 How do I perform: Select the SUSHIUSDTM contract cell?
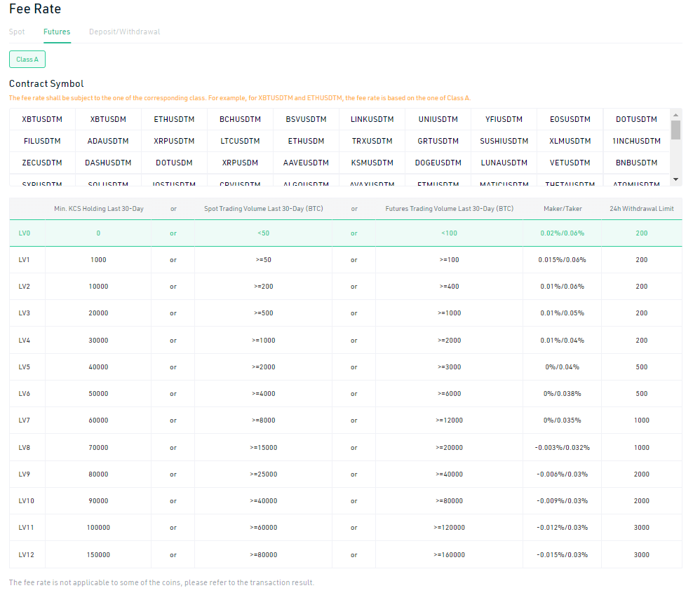(504, 141)
